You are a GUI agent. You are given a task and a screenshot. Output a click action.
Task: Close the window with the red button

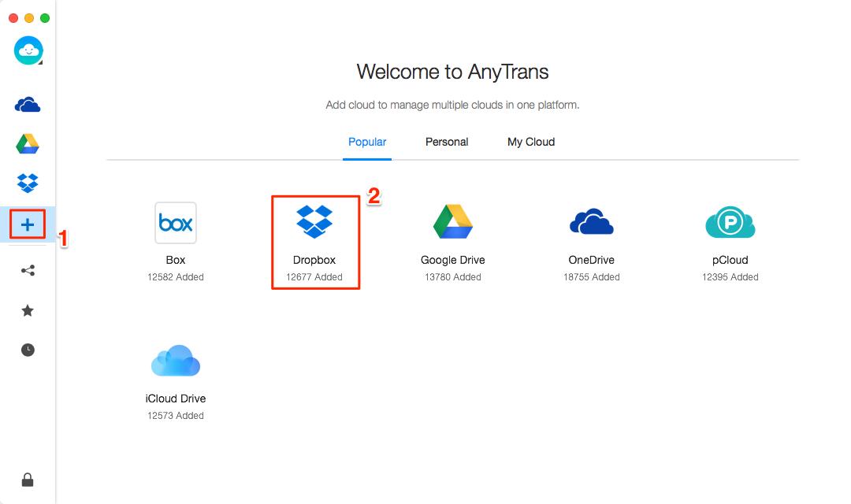pos(13,18)
